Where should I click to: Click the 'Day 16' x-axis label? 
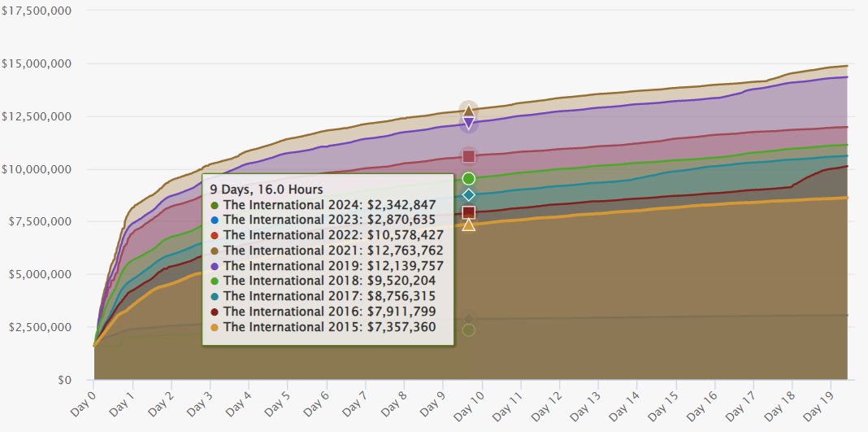click(701, 405)
